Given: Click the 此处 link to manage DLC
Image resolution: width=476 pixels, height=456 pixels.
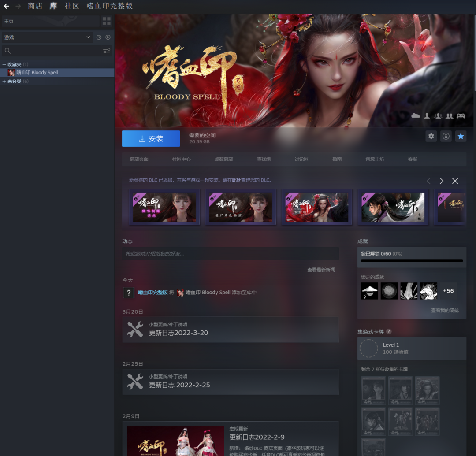Looking at the screenshot, I should (x=237, y=180).
